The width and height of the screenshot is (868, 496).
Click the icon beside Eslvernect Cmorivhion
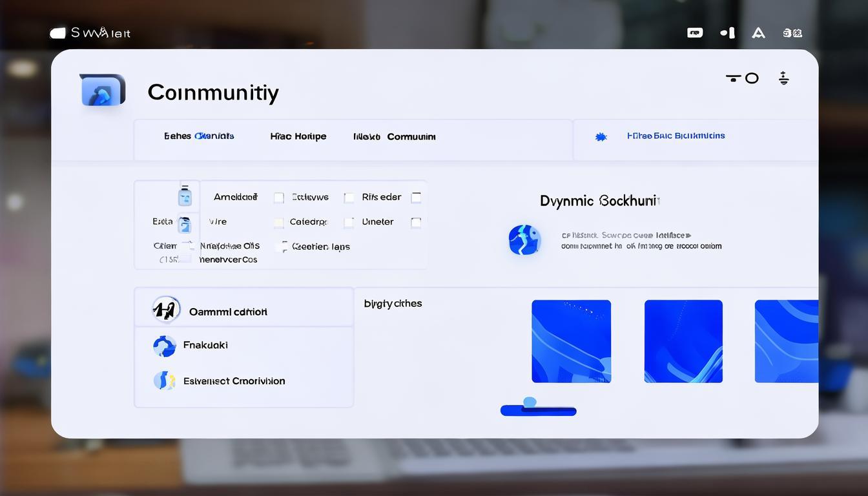164,380
